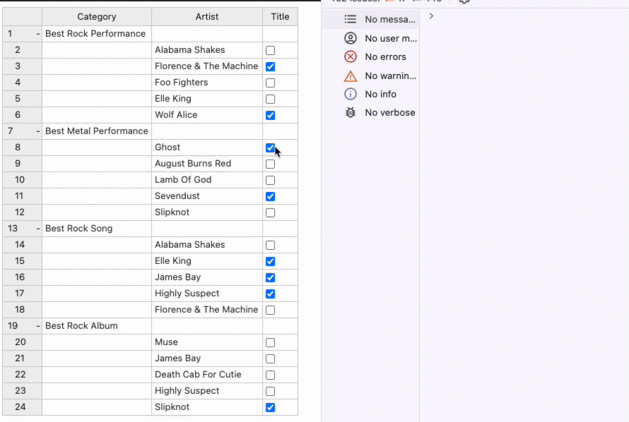
Task: Collapse the Best Rock Album group
Action: coord(38,326)
